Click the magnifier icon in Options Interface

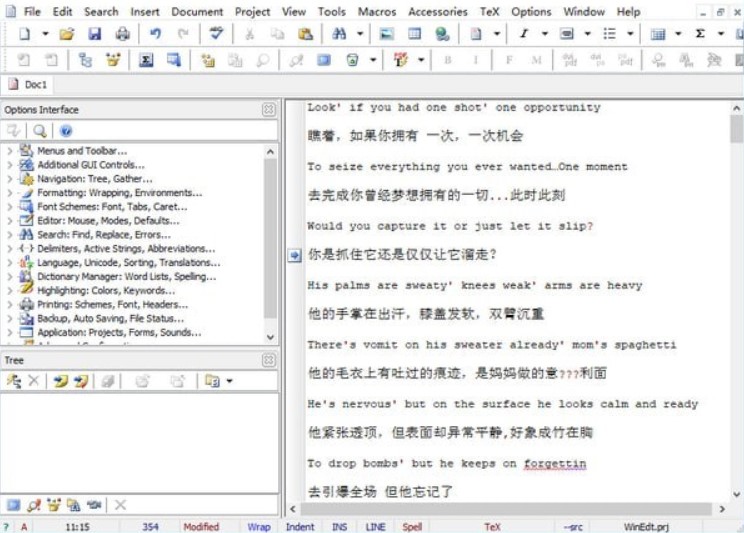click(x=40, y=131)
